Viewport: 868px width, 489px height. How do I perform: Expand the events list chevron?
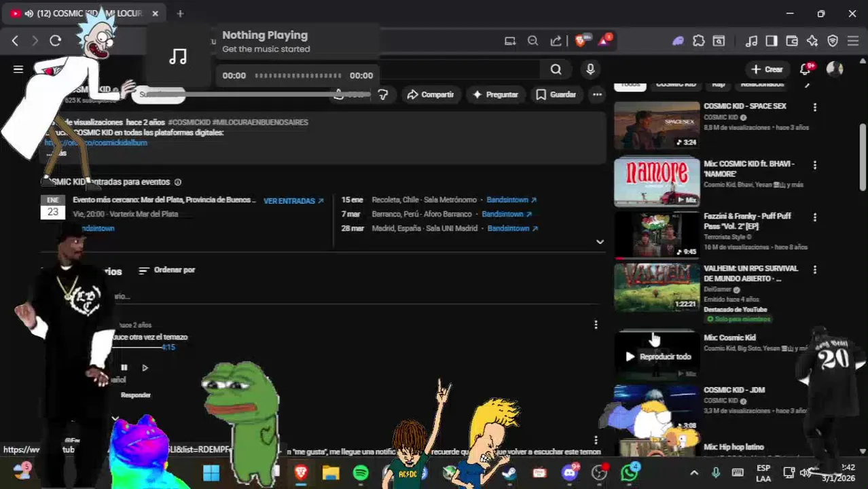(600, 242)
